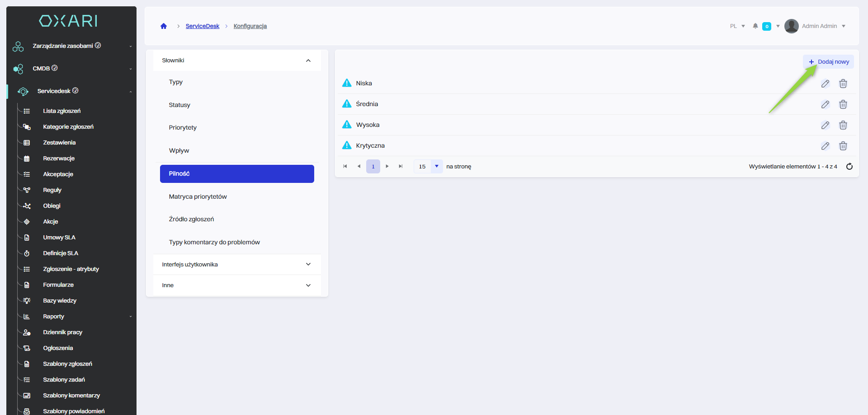868x415 pixels.
Task: Delete the Krytyczna urgency entry
Action: (843, 146)
